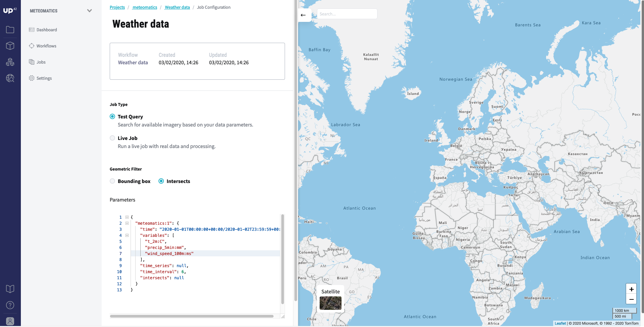644x327 pixels.
Task: Open the meteomatics breadcrumb link
Action: coord(145,7)
